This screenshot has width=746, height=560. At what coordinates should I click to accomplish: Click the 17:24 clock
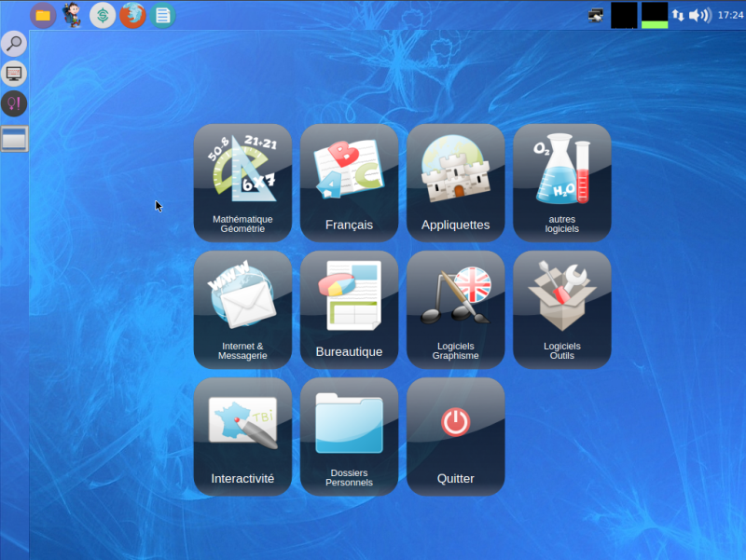(730, 15)
